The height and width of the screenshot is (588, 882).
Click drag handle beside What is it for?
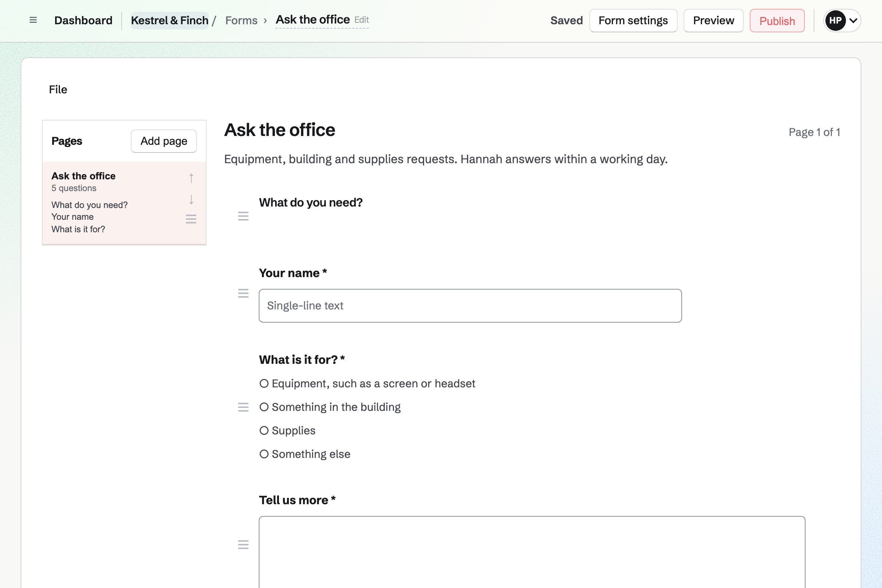point(243,407)
